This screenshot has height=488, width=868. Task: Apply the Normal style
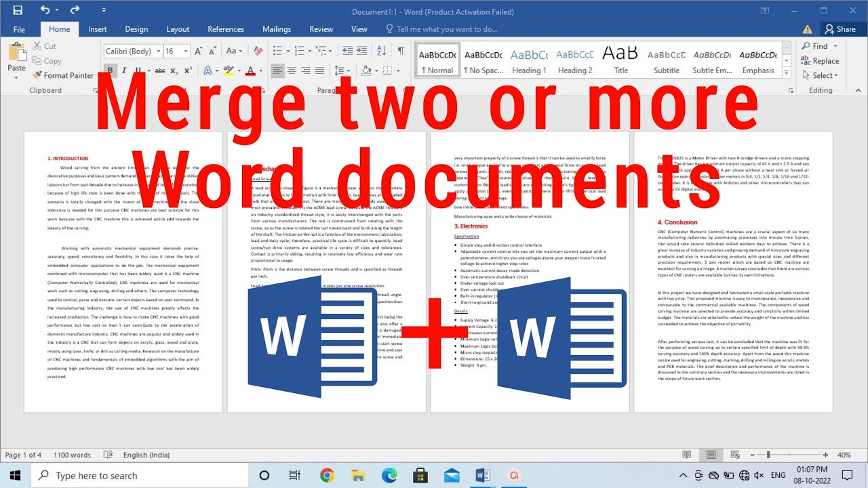click(437, 61)
